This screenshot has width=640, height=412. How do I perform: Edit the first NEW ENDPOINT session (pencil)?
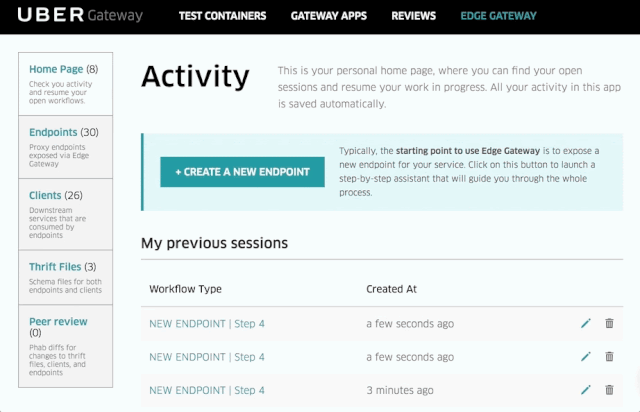pyautogui.click(x=586, y=324)
